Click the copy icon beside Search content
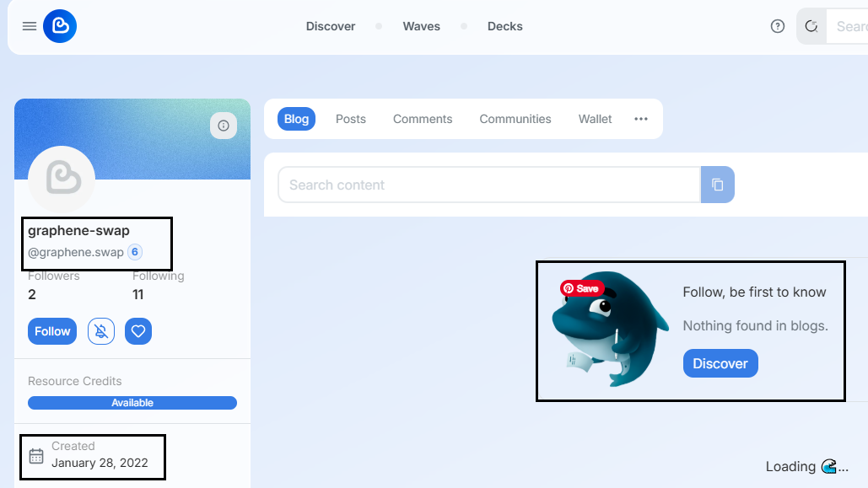Viewport: 868px width, 488px height. (718, 185)
